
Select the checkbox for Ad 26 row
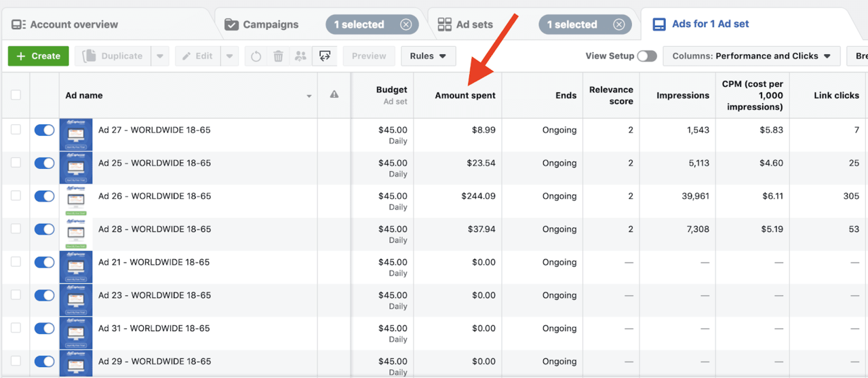(x=16, y=196)
